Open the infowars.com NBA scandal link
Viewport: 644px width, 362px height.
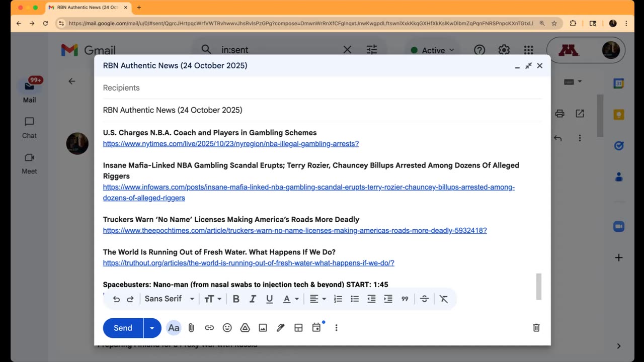309,193
